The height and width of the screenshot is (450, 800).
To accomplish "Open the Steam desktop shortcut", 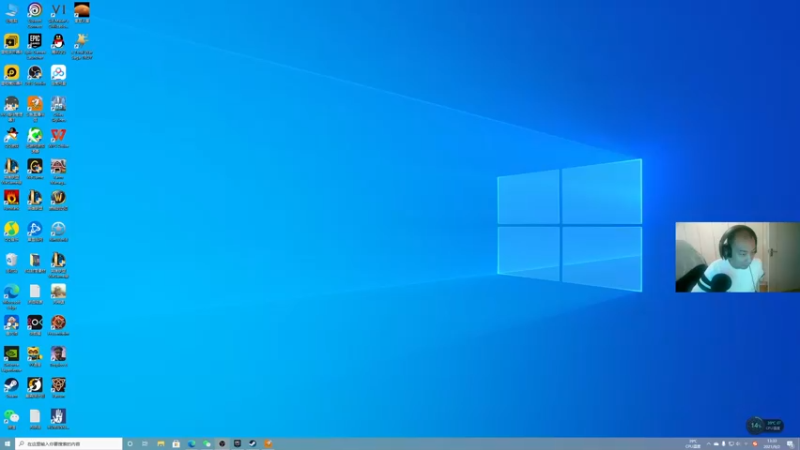I will pos(11,388).
